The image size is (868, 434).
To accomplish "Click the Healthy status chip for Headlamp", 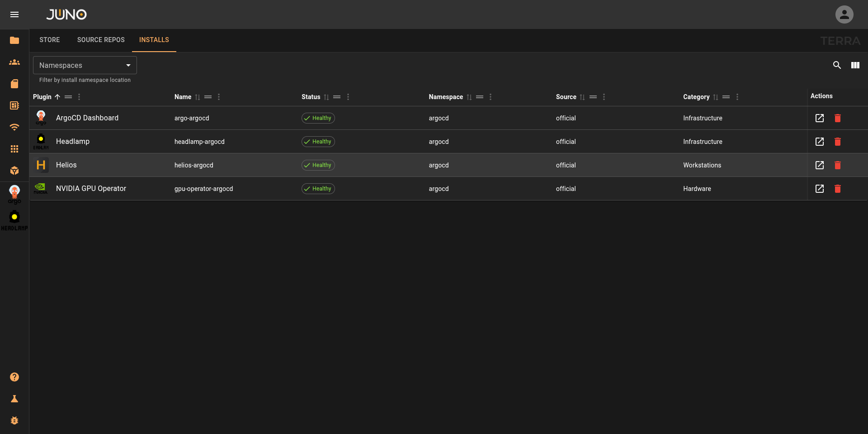I will [x=318, y=142].
